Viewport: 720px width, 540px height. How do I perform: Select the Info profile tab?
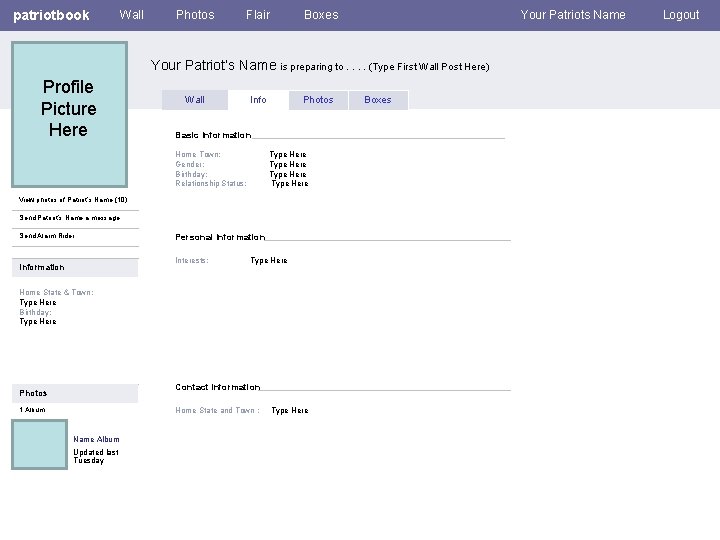coord(258,100)
